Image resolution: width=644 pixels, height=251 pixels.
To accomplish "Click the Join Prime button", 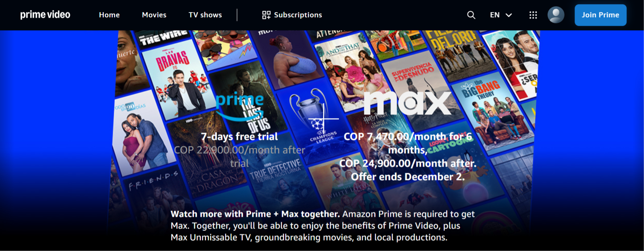I will (x=600, y=15).
